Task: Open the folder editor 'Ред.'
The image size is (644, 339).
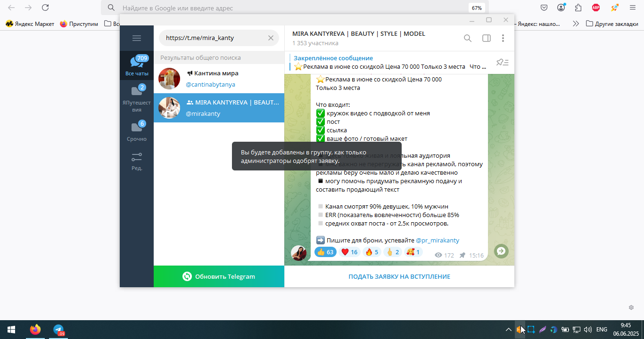Action: pos(137,161)
